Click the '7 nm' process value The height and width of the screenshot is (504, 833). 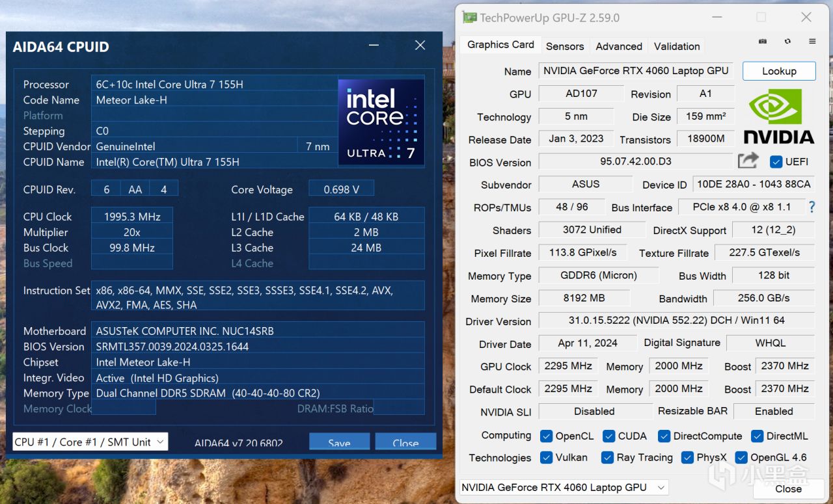318,146
